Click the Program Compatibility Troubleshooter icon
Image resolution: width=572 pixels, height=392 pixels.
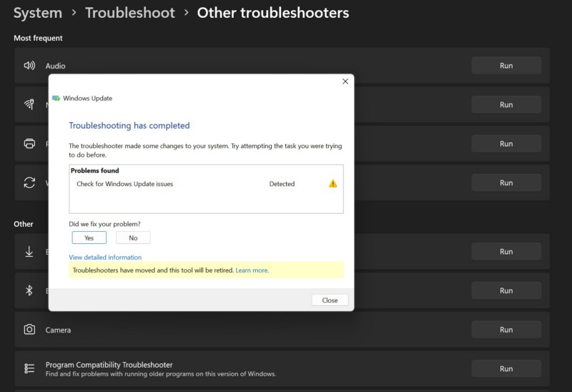(29, 368)
